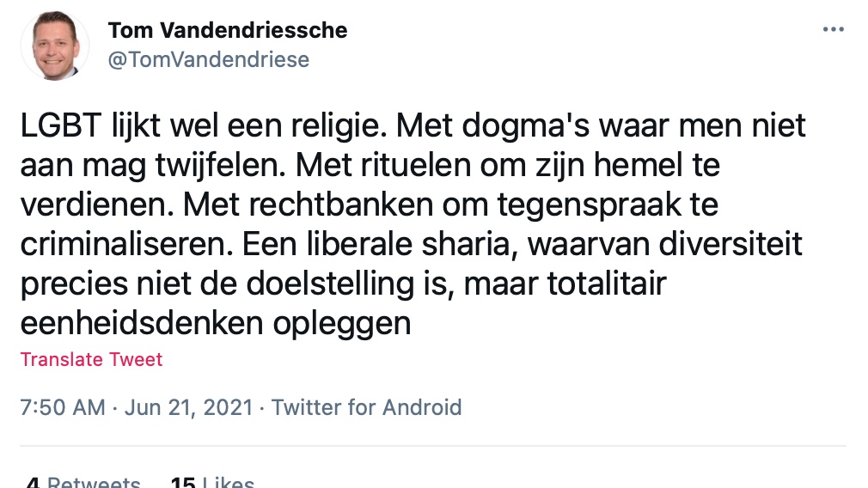
Task: Click the Translate Tweet link
Action: tap(91, 359)
